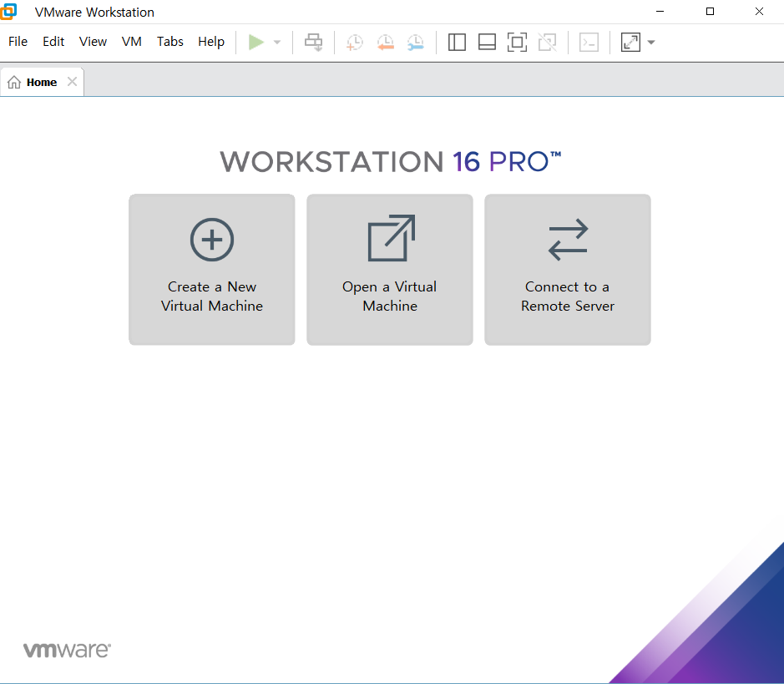
Task: Open the Tabs menu
Action: (170, 42)
